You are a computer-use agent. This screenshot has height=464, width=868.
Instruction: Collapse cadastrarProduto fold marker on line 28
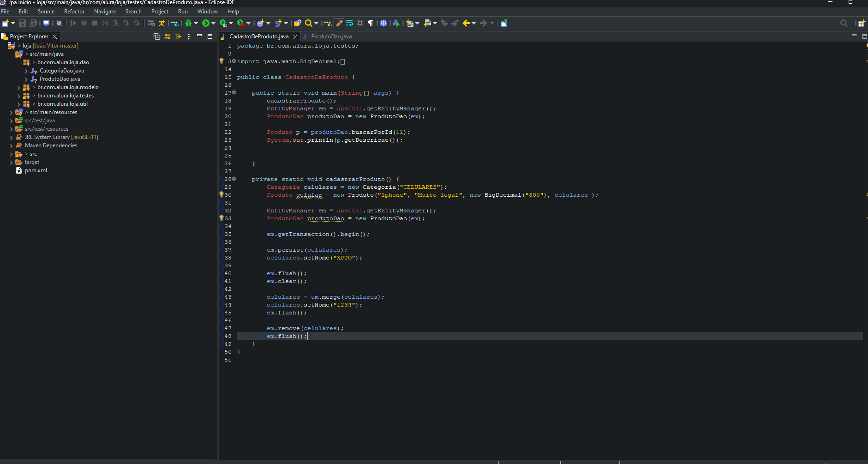click(x=234, y=179)
